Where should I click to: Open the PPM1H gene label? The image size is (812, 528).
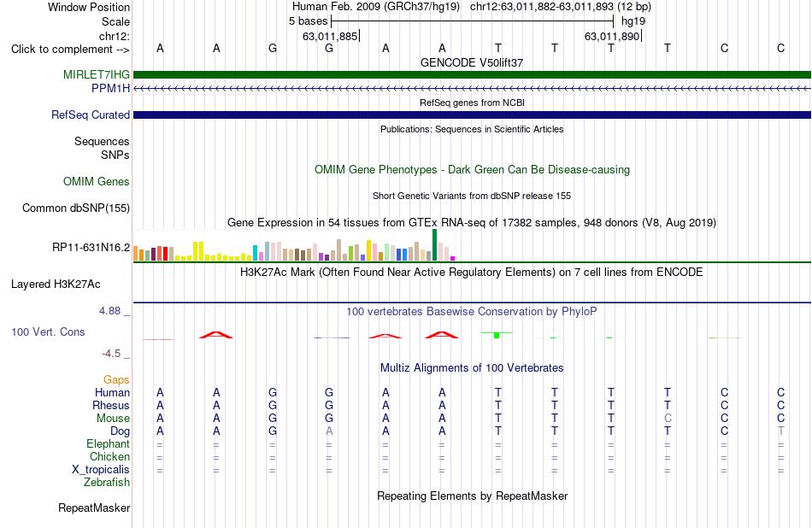click(110, 89)
